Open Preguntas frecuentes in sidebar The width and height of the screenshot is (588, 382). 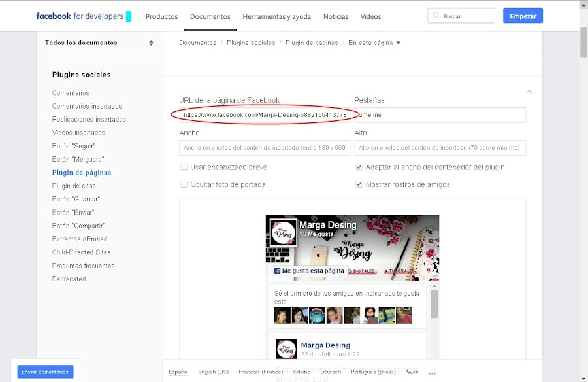(x=83, y=266)
